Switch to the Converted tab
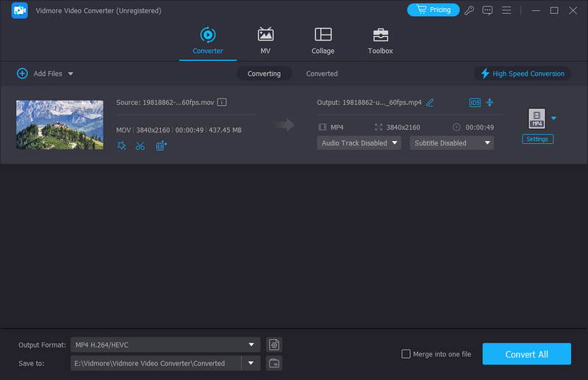This screenshot has height=380, width=588. pos(322,74)
